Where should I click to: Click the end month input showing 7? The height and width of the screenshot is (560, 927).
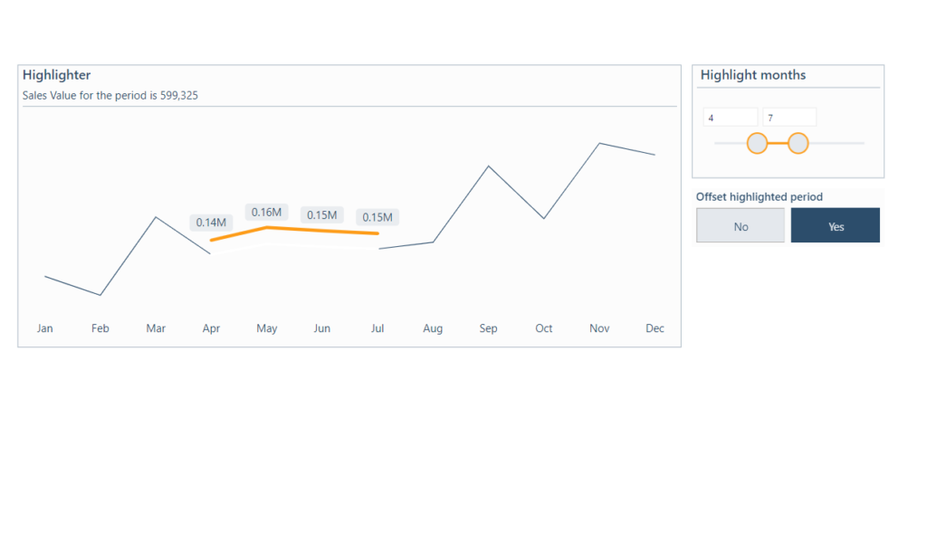pos(788,118)
